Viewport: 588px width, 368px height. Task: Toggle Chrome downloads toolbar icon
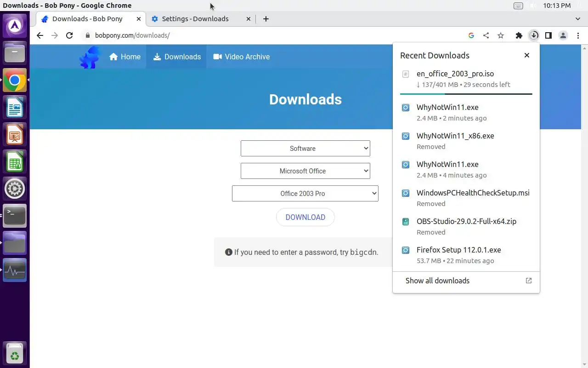pyautogui.click(x=534, y=35)
